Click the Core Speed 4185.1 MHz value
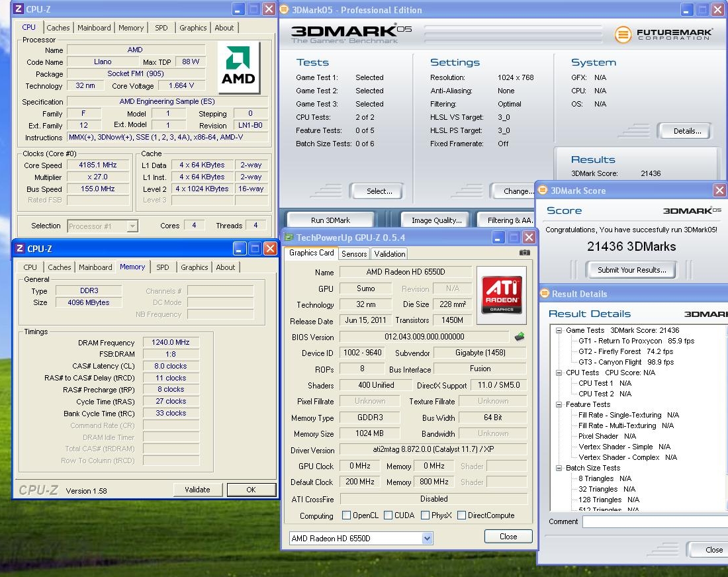This screenshot has height=577, width=728. 97,165
